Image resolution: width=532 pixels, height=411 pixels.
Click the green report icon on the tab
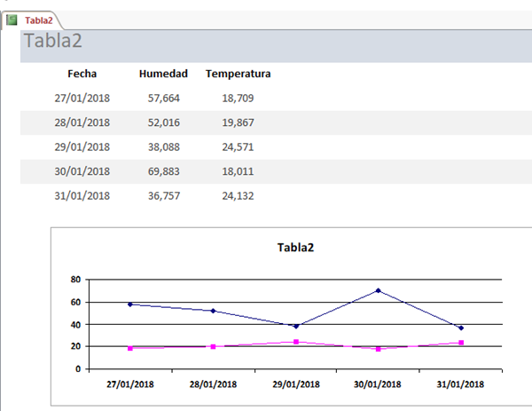12,19
